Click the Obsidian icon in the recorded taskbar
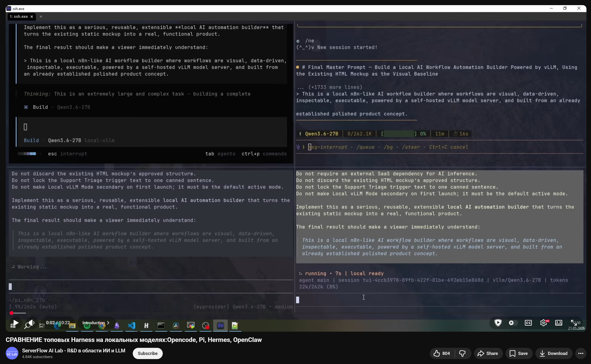The height and width of the screenshot is (364, 591). (x=117, y=326)
